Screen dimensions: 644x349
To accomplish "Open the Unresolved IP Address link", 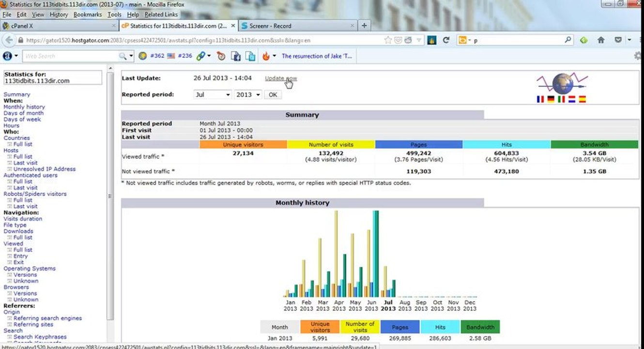I will tap(45, 169).
